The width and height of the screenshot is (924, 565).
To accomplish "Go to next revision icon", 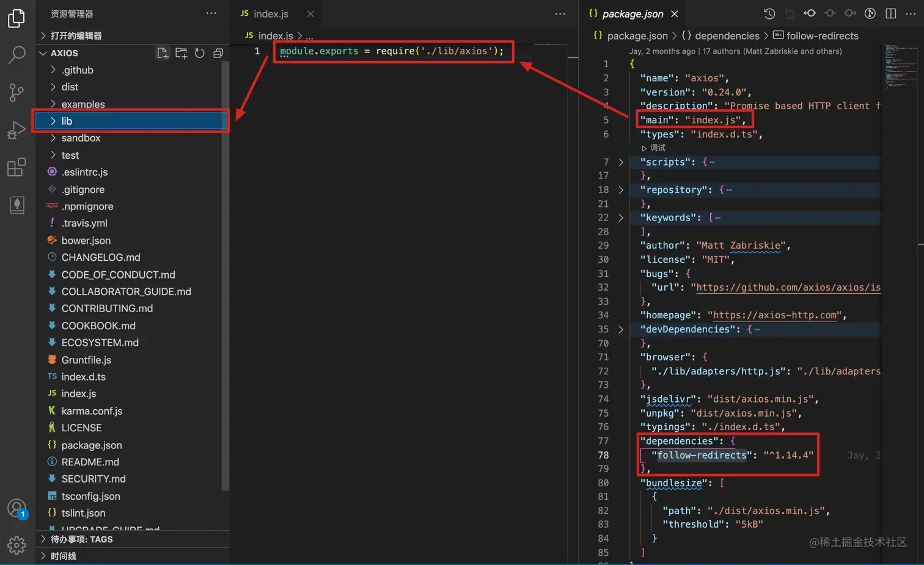I will pyautogui.click(x=850, y=13).
